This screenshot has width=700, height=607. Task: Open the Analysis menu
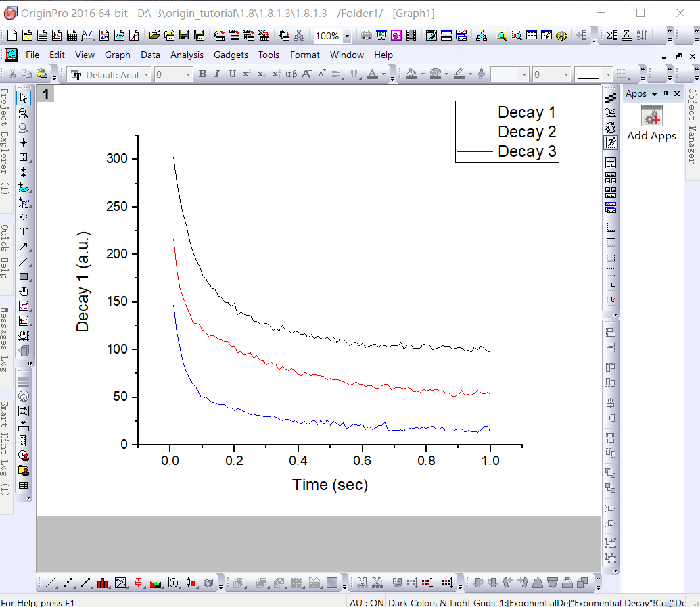click(x=187, y=55)
